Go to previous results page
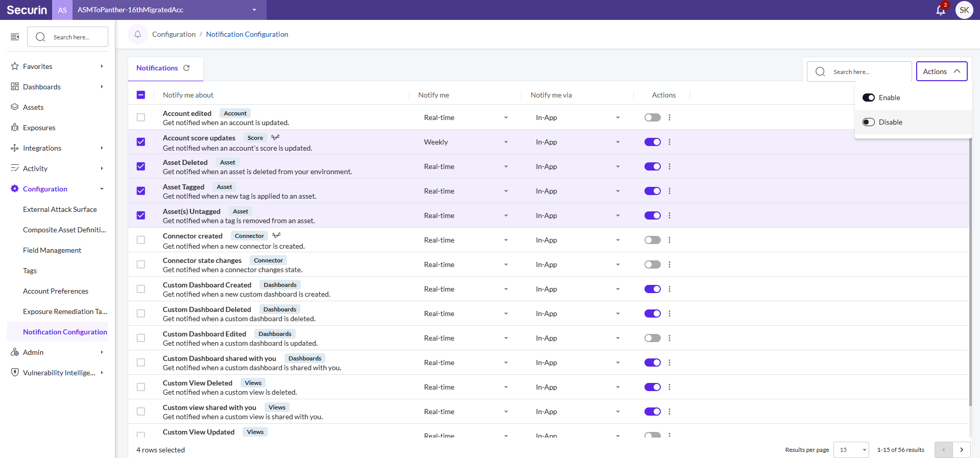 coord(944,450)
